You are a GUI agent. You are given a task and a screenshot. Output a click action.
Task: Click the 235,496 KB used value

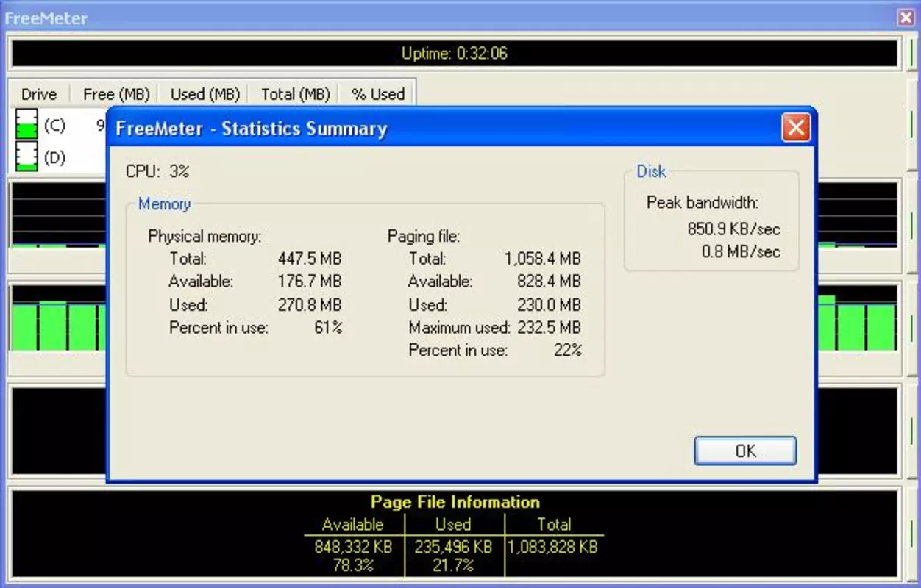pyautogui.click(x=453, y=547)
